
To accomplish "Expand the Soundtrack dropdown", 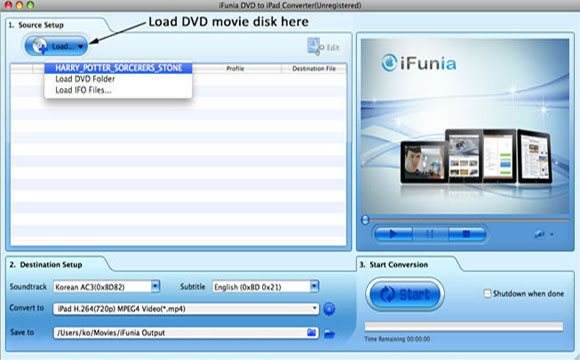I will (155, 286).
